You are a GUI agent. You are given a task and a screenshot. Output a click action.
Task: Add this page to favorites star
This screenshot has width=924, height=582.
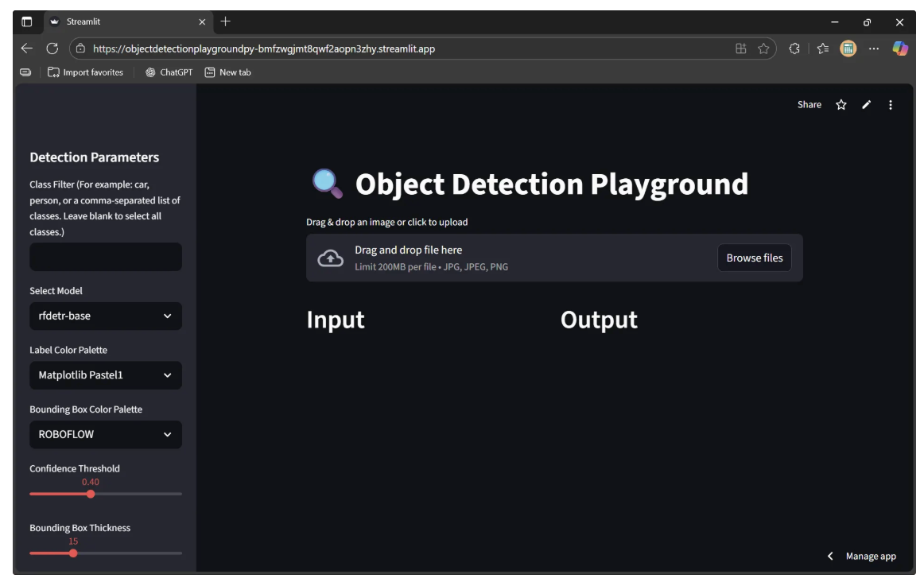pyautogui.click(x=763, y=48)
